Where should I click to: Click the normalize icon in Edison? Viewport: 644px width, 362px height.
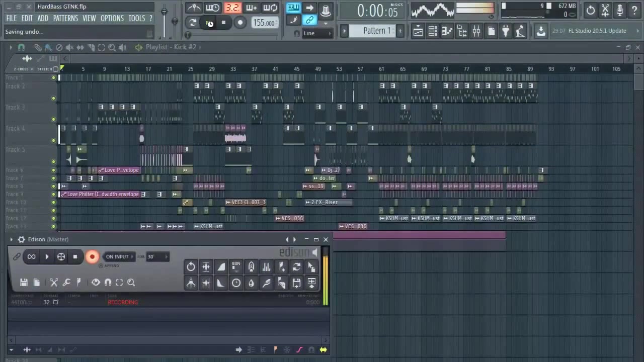coord(206,266)
